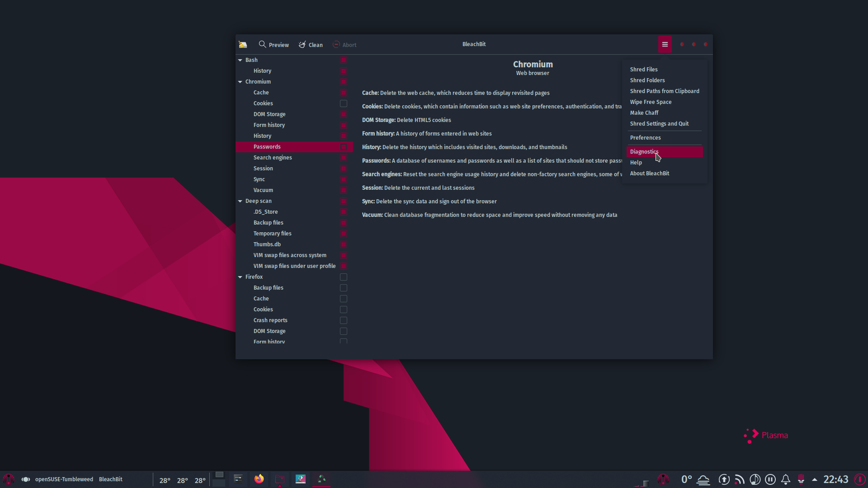The width and height of the screenshot is (868, 488).
Task: Click the BleachBit logo icon in header
Action: pyautogui.click(x=243, y=44)
